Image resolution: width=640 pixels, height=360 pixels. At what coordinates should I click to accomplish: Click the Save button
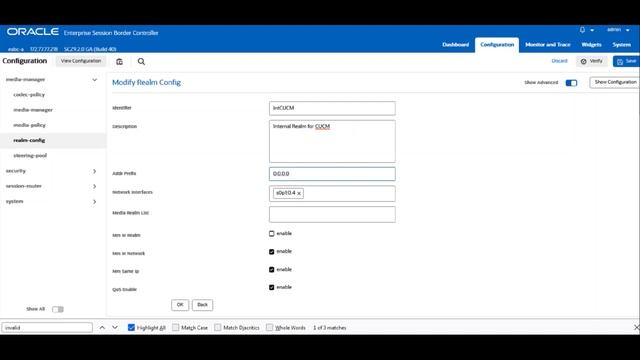626,61
